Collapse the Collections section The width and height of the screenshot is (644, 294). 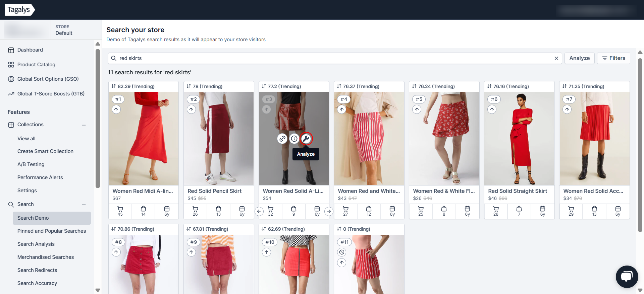pos(84,125)
